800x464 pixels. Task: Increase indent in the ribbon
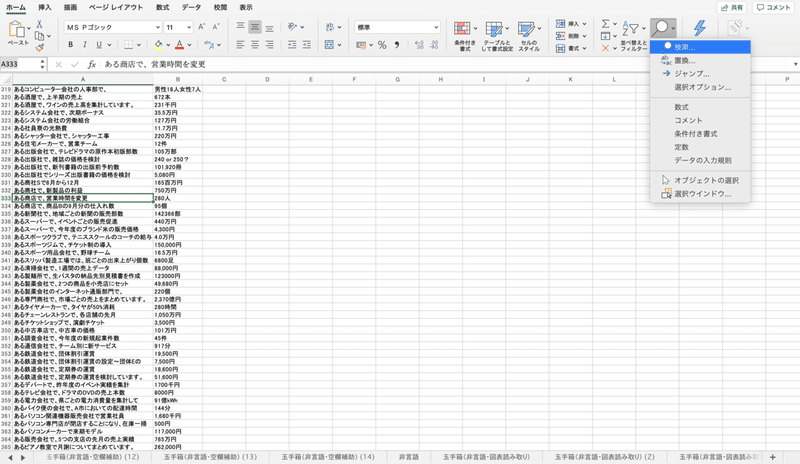[x=306, y=45]
